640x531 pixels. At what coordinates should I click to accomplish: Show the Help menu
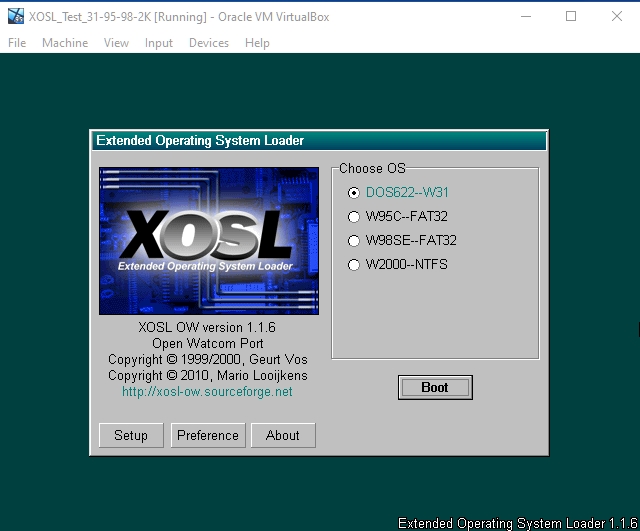click(257, 43)
